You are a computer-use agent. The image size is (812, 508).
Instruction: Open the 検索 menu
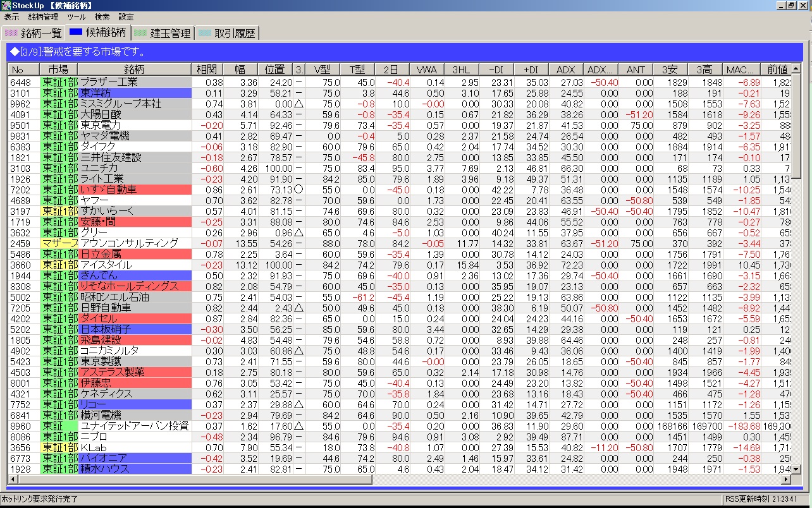pyautogui.click(x=102, y=17)
